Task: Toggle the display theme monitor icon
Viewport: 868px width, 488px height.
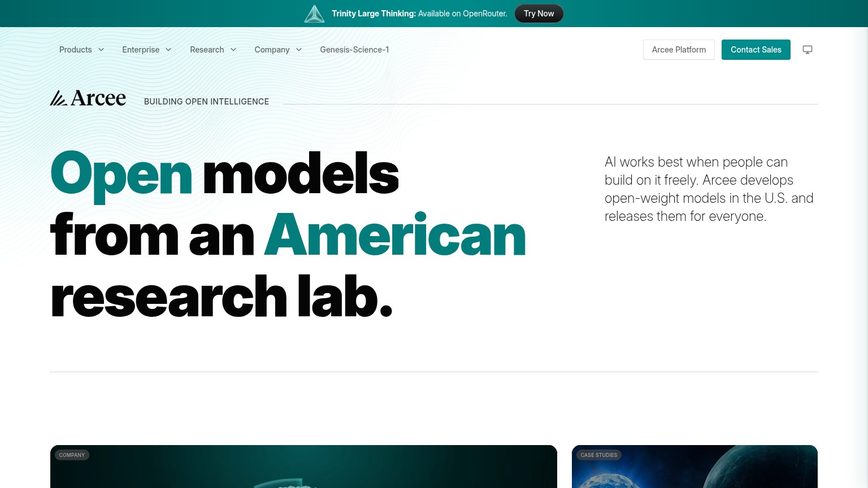Action: 808,50
